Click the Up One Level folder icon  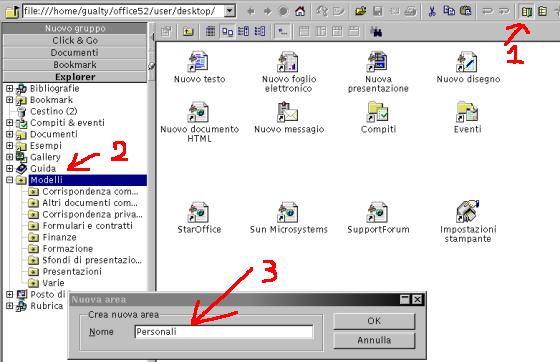188,32
